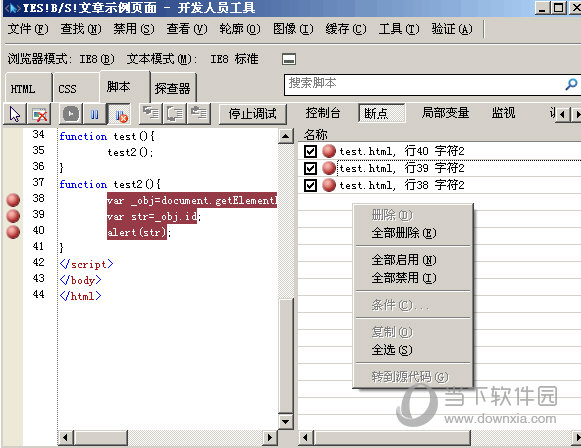Uncheck breakpoint test.html 行40 checkbox

310,151
